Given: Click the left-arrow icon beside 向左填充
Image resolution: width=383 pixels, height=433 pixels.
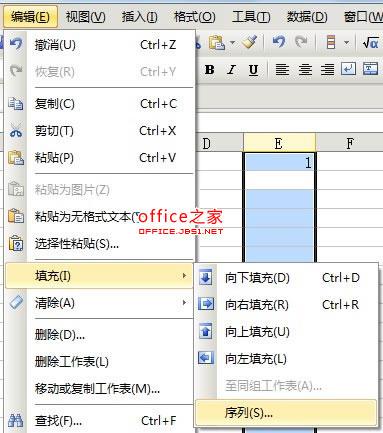Looking at the screenshot, I should [206, 358].
